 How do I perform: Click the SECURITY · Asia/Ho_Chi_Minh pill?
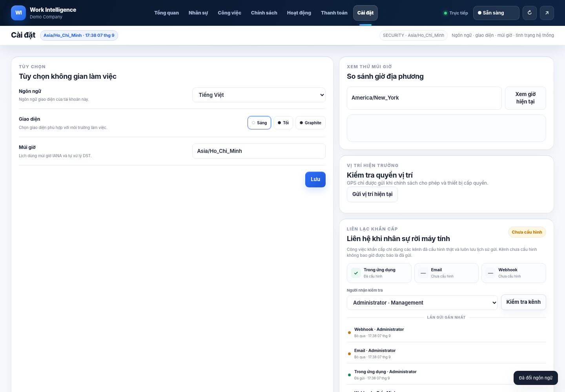(414, 35)
